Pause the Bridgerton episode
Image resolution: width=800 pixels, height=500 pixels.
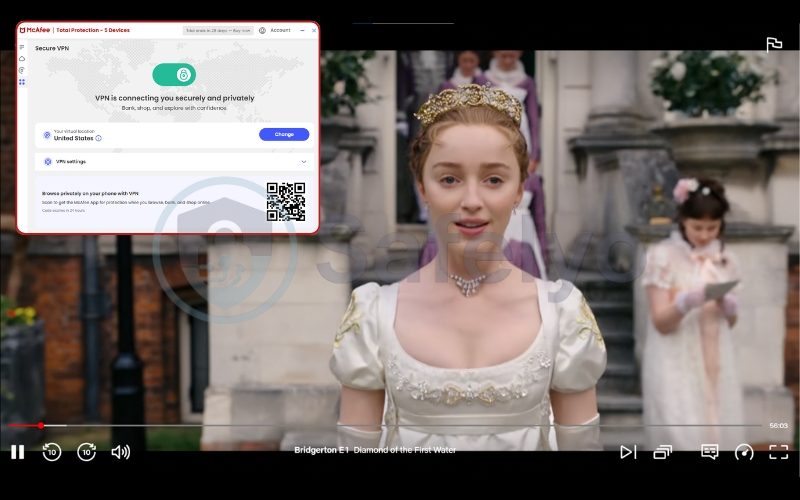pos(17,452)
